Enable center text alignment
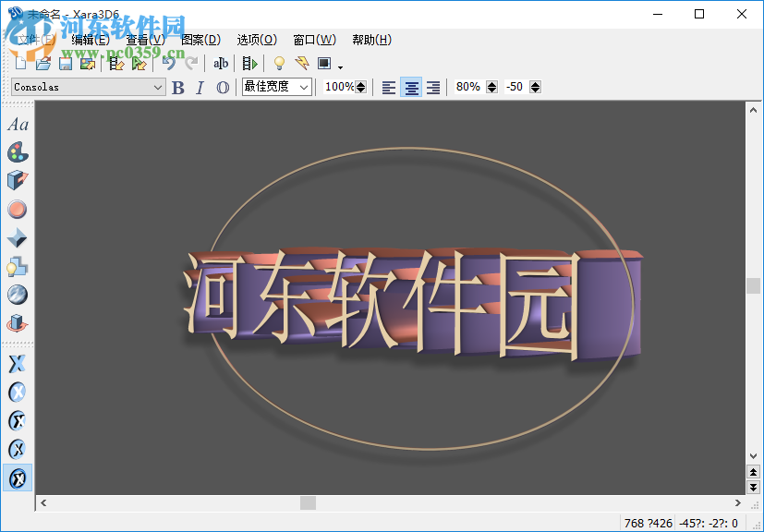Screen dimensions: 764x532 pos(410,87)
